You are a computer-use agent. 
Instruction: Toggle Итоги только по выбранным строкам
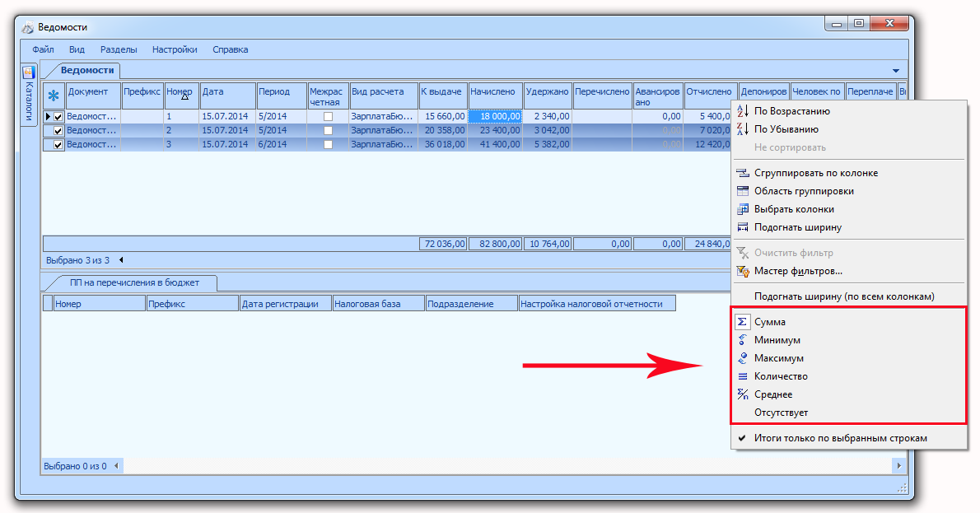840,438
